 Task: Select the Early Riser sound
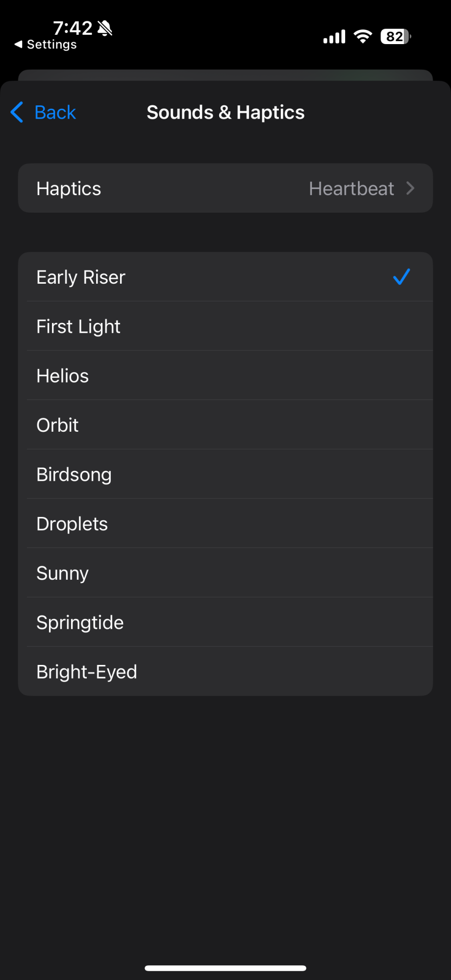(81, 277)
